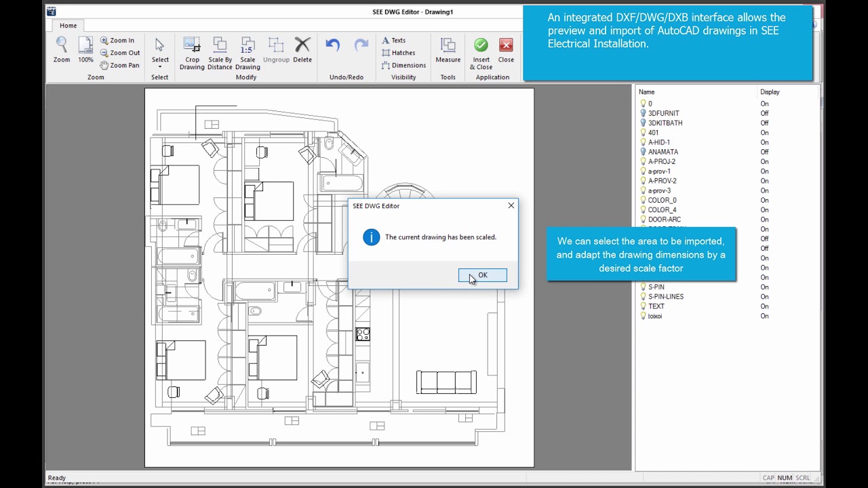Turn on the 3DKITBATH layer bulb
This screenshot has width=868, height=488.
(x=643, y=123)
